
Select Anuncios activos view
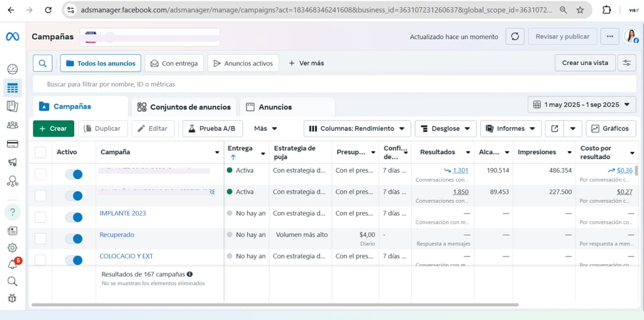pyautogui.click(x=243, y=63)
